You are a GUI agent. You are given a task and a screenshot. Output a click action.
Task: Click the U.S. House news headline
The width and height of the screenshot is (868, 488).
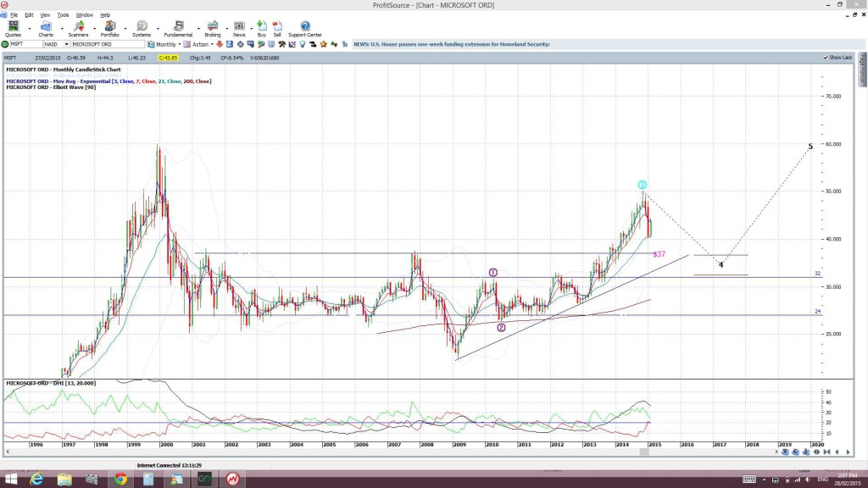[x=452, y=44]
